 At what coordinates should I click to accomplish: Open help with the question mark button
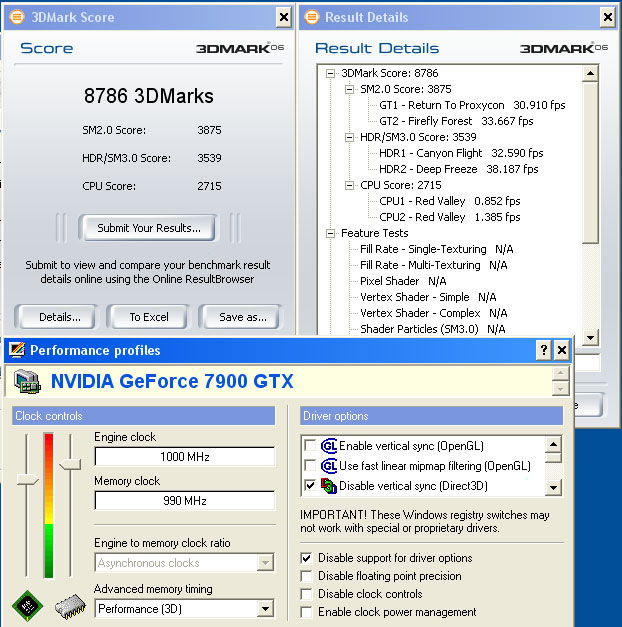(x=543, y=350)
